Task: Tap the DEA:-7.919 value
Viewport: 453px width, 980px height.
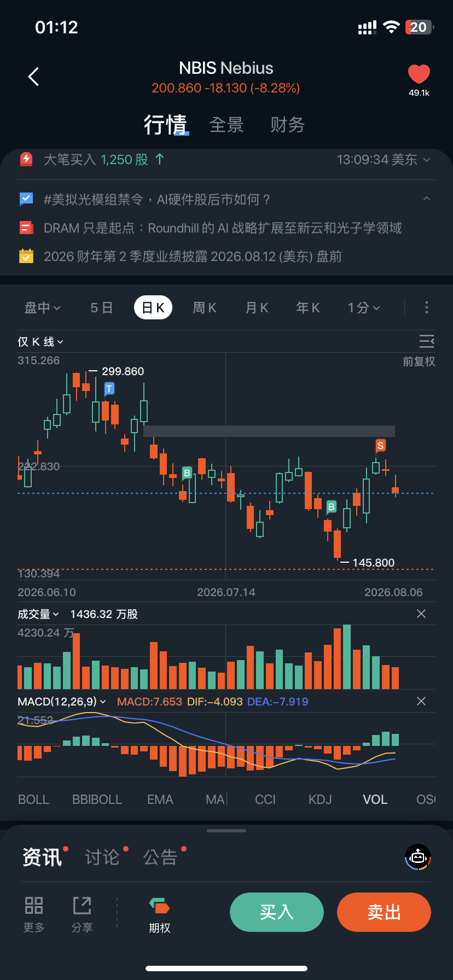Action: pos(278,702)
